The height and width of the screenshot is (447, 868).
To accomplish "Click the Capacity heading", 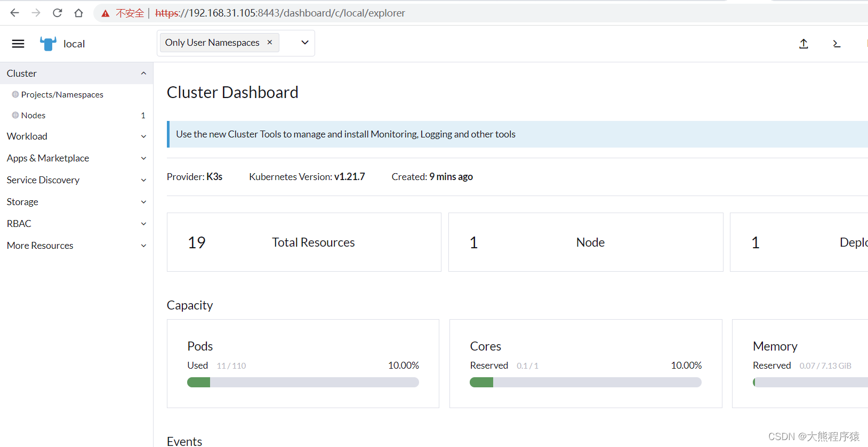I will click(x=190, y=305).
